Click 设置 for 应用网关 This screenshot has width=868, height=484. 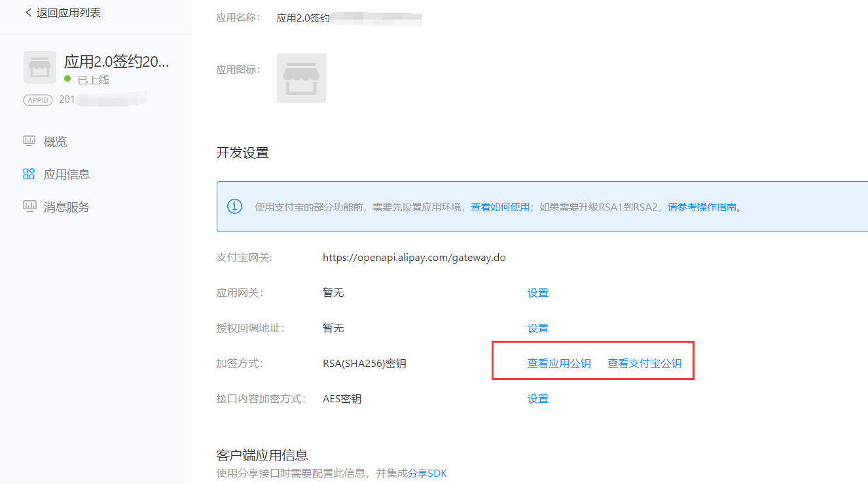(538, 293)
